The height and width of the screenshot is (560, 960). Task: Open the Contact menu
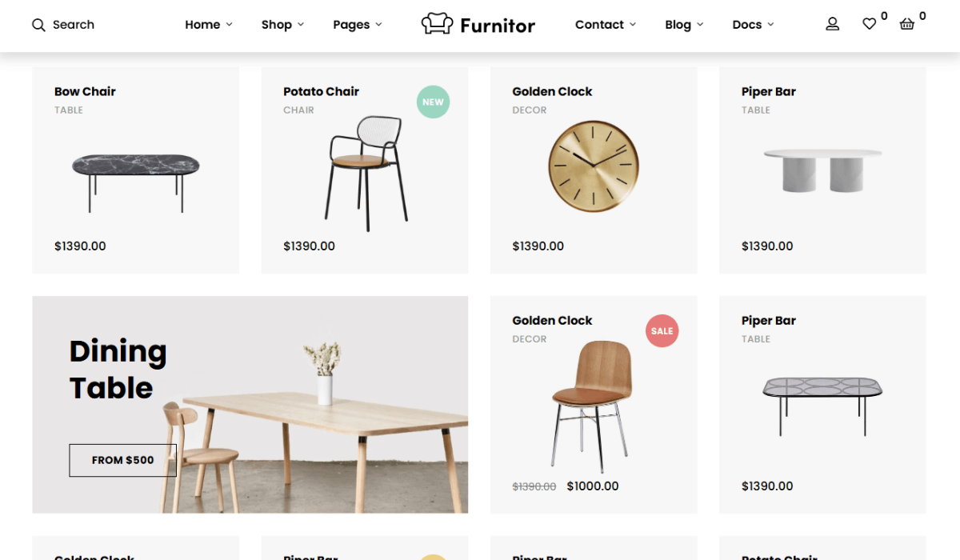pyautogui.click(x=606, y=25)
